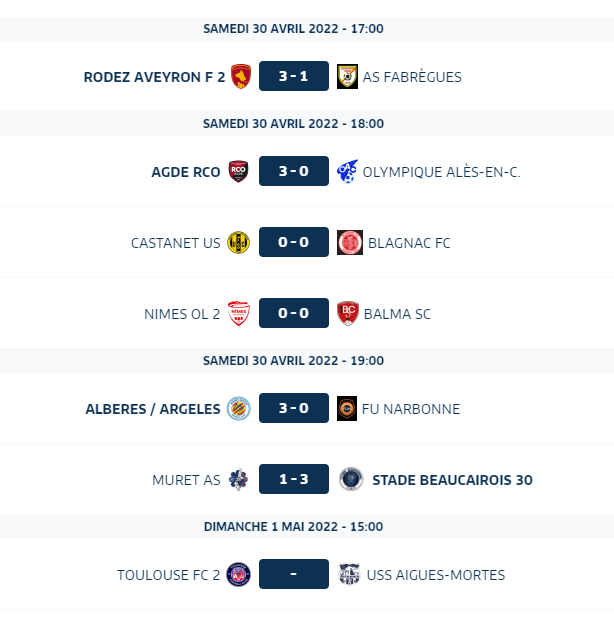
Task: Click the Agde RCO club badge
Action: (239, 171)
